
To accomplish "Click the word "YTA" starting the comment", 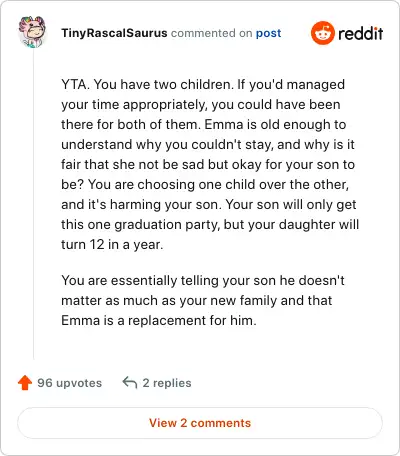I will [x=73, y=84].
